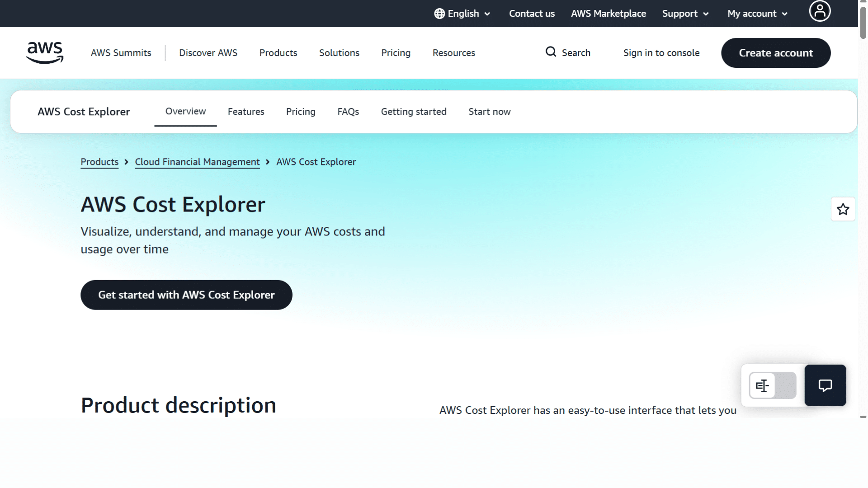Open the Getting started tab

point(414,112)
